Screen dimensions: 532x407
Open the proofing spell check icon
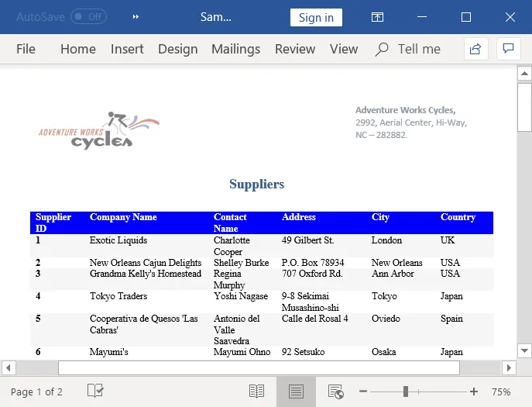95,391
